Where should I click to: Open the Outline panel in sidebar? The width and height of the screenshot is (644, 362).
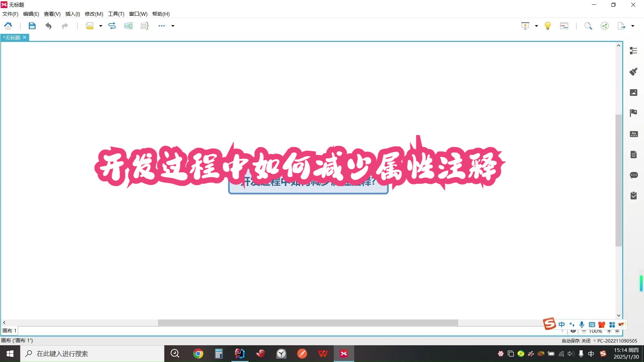click(633, 51)
